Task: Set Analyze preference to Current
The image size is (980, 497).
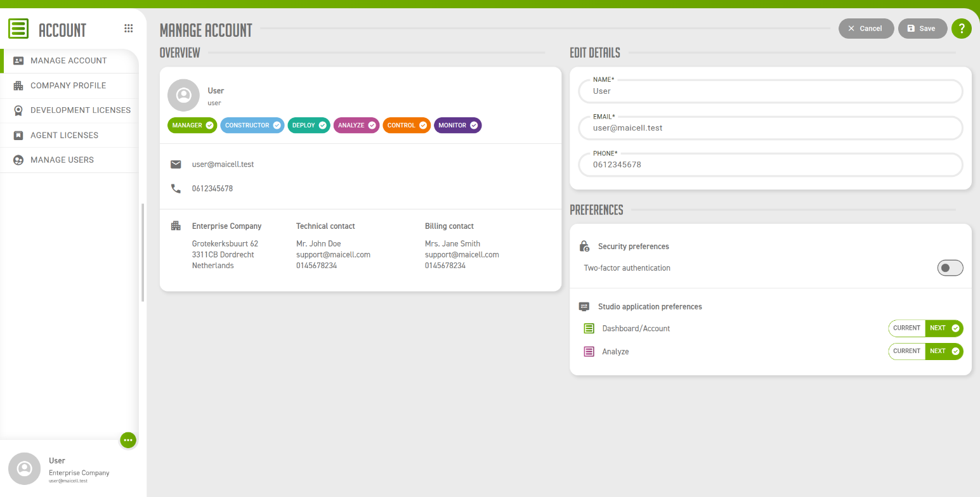Action: pos(907,351)
